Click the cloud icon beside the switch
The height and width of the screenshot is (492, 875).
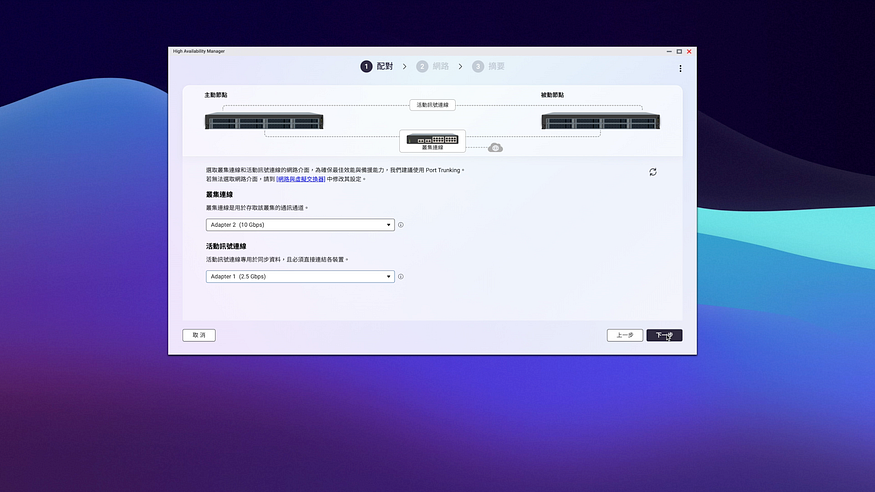pos(495,148)
